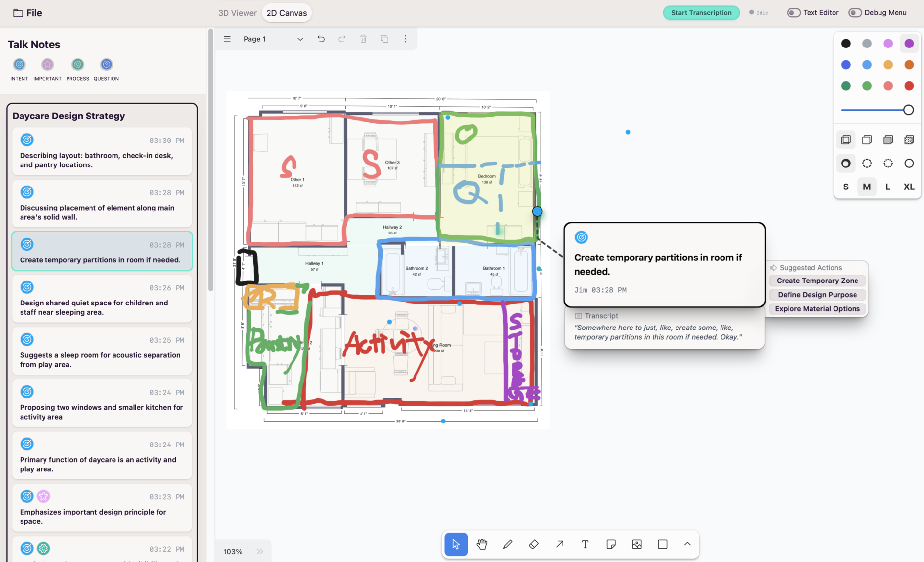Select the solid fill style
The width and height of the screenshot is (924, 562).
pos(888,140)
